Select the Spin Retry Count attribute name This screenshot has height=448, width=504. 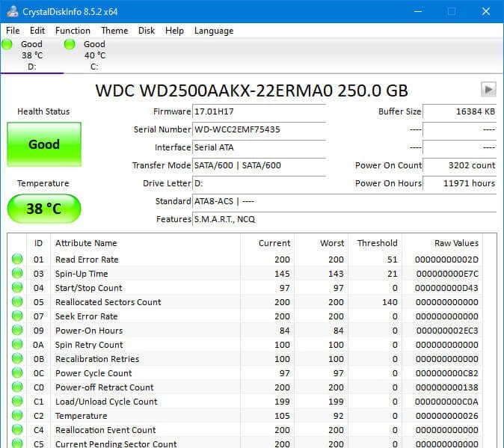tap(89, 345)
